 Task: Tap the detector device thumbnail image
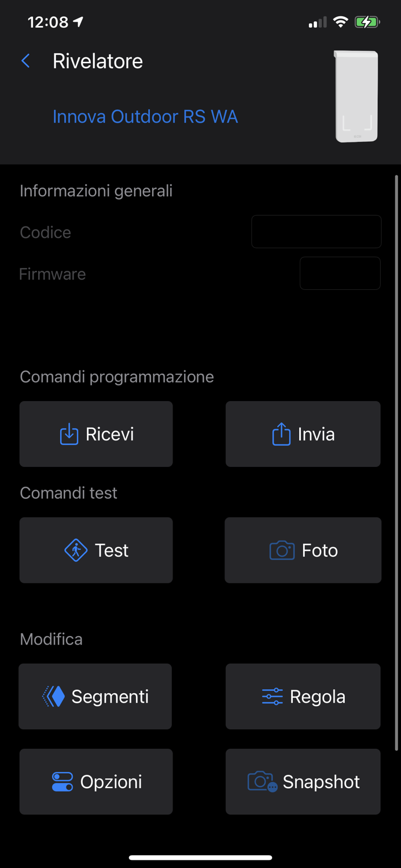356,96
